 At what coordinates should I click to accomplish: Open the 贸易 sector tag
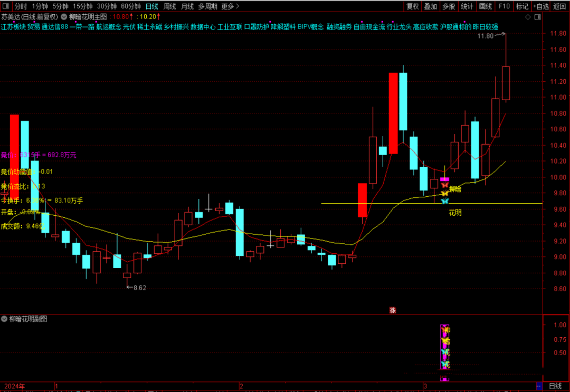click(x=34, y=27)
